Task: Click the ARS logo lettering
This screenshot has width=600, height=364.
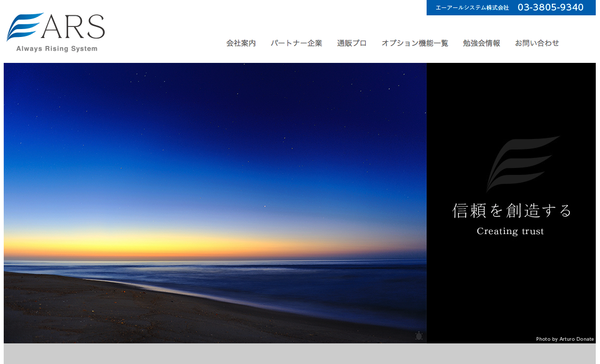Action: tap(73, 27)
